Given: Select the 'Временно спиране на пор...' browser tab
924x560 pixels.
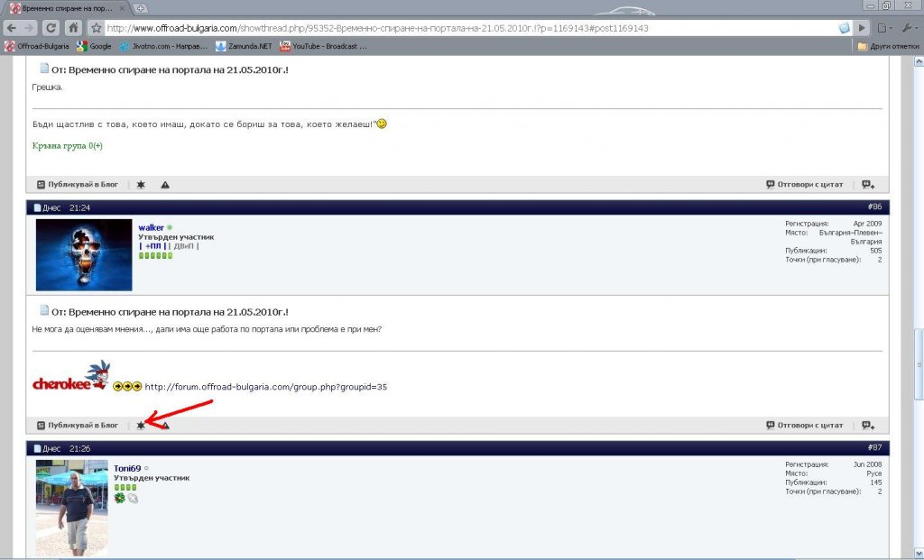Looking at the screenshot, I should [x=69, y=8].
